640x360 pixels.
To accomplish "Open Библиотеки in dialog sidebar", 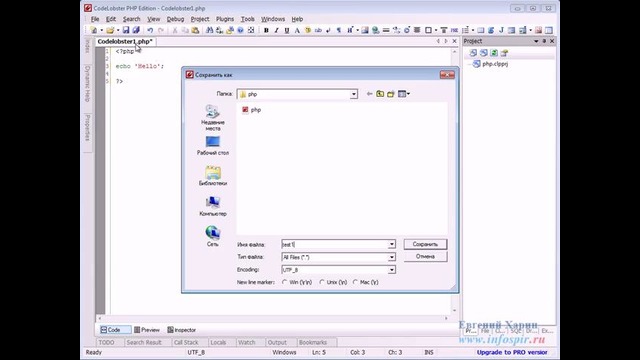I will click(x=213, y=176).
